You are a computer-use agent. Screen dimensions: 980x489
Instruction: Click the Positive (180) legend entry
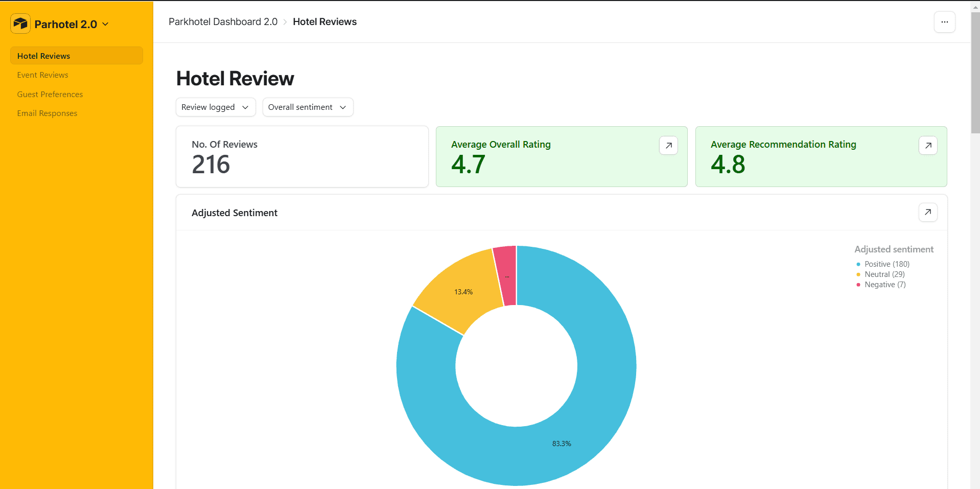click(883, 264)
